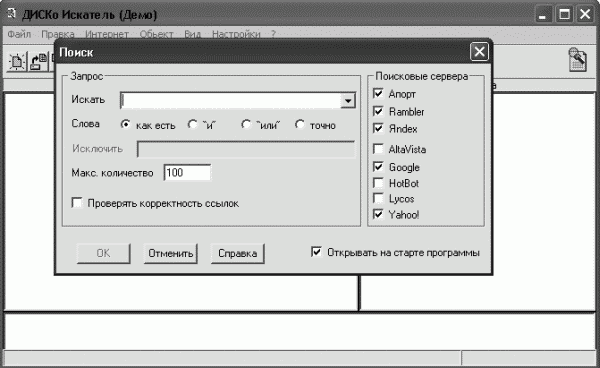
Task: Open the Файл menu
Action: click(19, 34)
